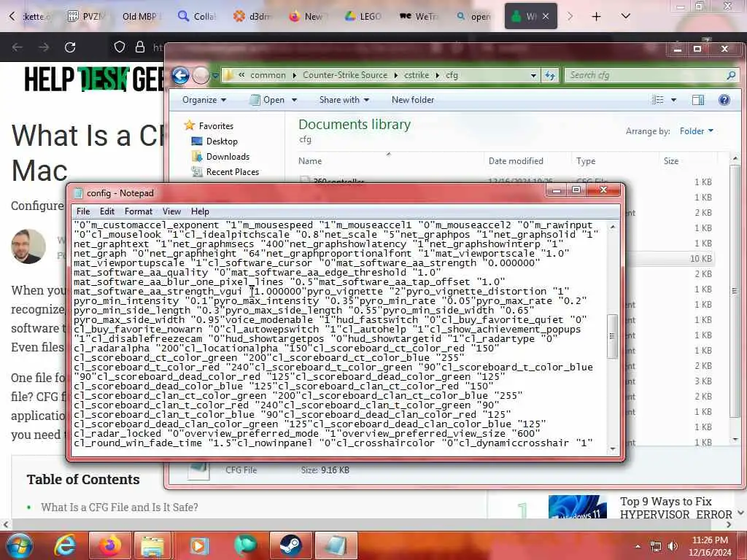
Task: Open the Help menu in Notepad
Action: coord(200,211)
